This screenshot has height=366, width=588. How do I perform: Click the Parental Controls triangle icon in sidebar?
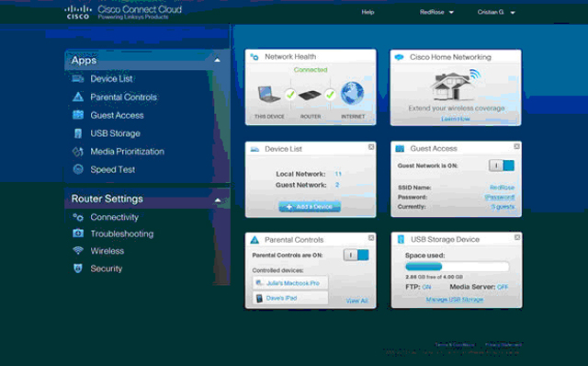point(78,97)
